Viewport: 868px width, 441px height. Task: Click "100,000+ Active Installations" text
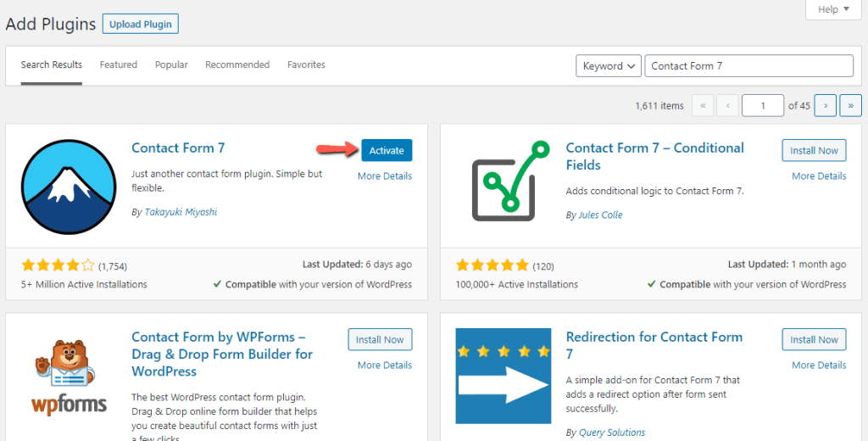(x=516, y=284)
